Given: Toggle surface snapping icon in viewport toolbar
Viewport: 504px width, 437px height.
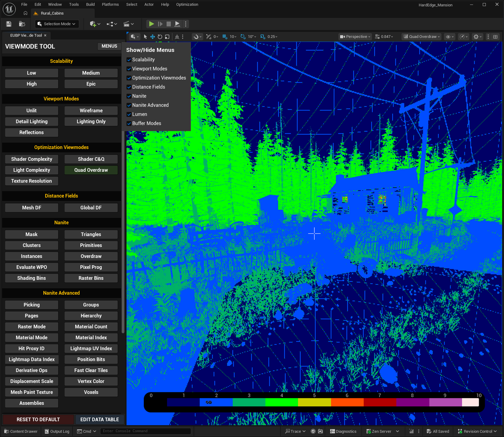Looking at the screenshot, I should click(209, 37).
